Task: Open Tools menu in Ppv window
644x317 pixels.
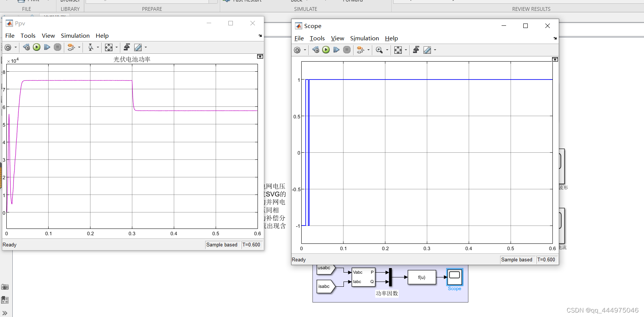Action: (x=28, y=35)
